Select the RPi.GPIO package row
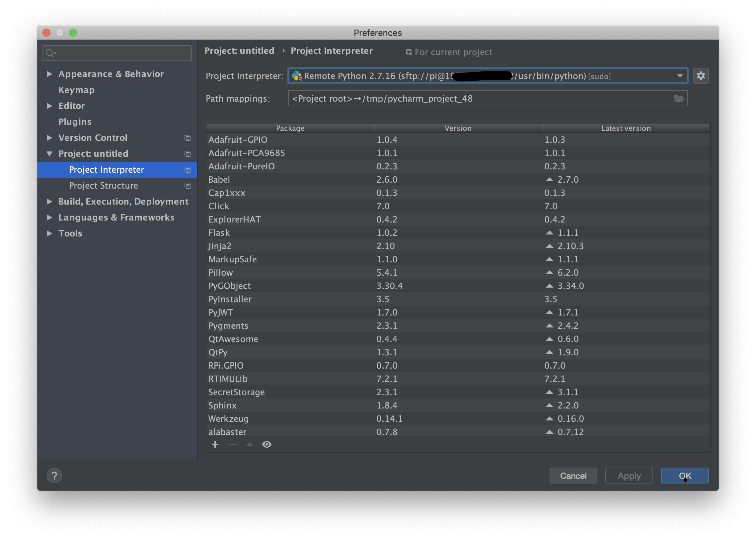 pos(458,365)
